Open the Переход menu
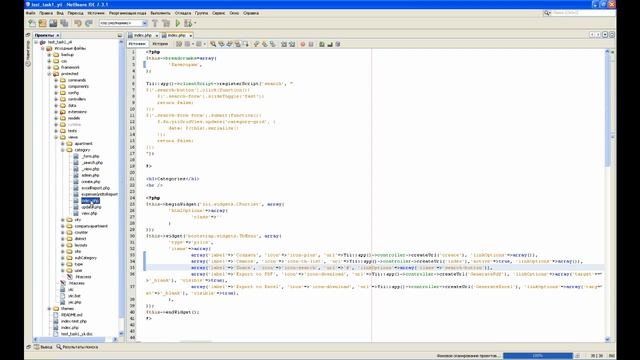Viewport: 640px width, 360px height. point(76,13)
